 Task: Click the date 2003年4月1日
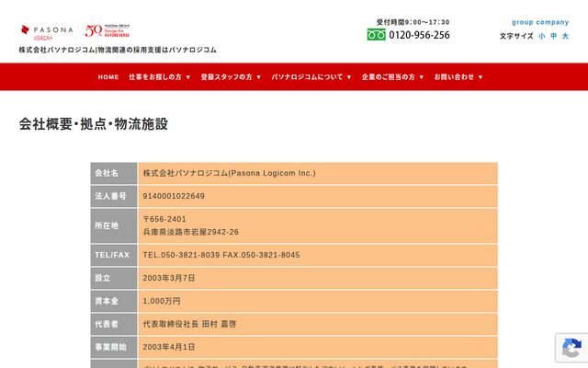point(169,347)
